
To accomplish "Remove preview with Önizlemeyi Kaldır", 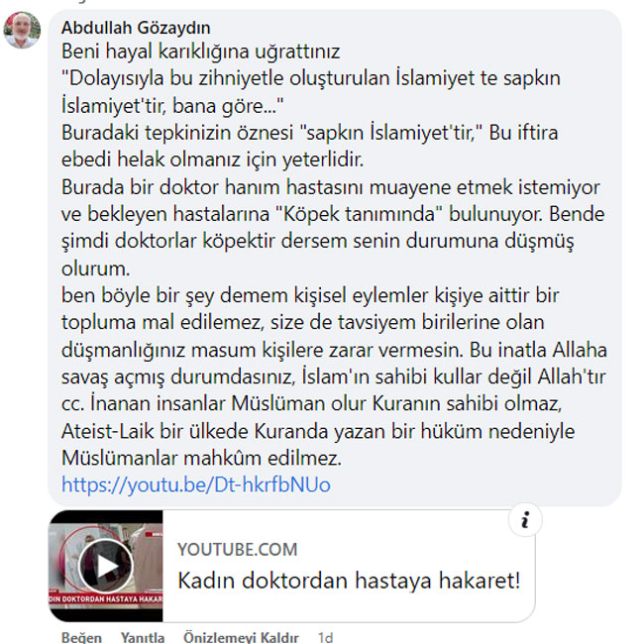I will point(241,637).
